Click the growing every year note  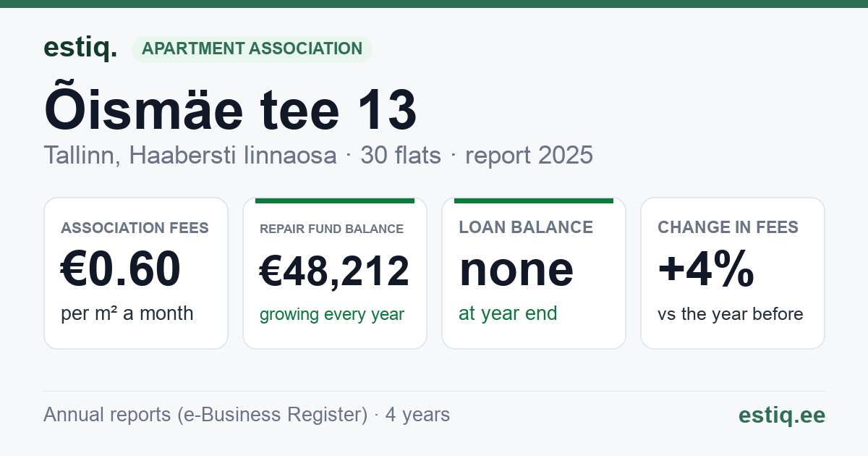click(x=332, y=314)
